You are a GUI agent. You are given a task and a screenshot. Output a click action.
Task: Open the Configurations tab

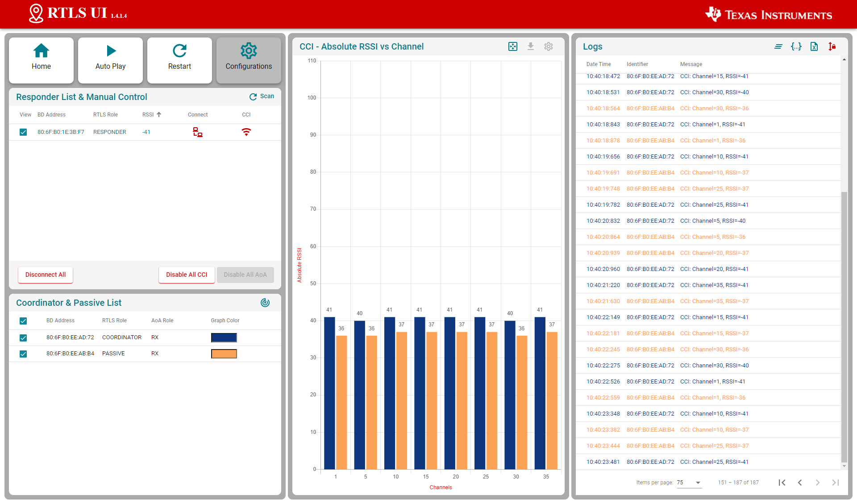tap(249, 60)
